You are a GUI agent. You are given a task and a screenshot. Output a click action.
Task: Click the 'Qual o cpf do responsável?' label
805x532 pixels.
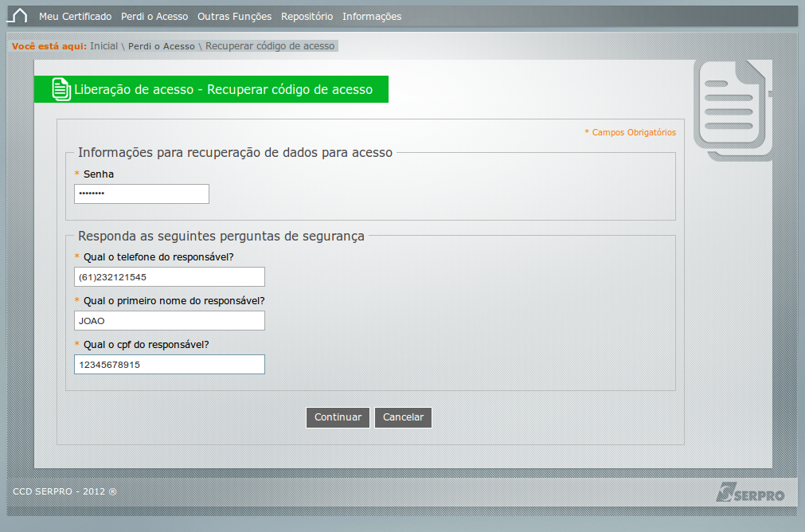(x=147, y=345)
